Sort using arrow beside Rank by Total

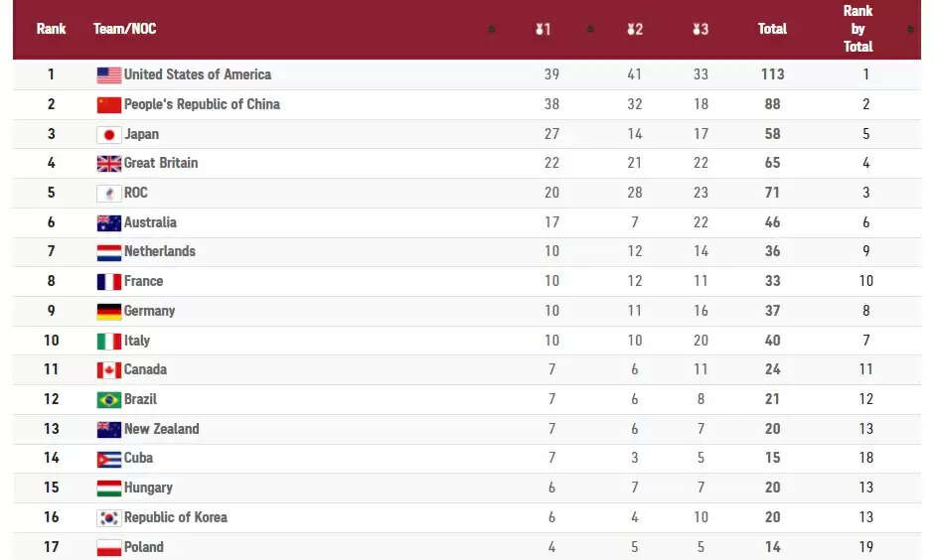pyautogui.click(x=910, y=30)
